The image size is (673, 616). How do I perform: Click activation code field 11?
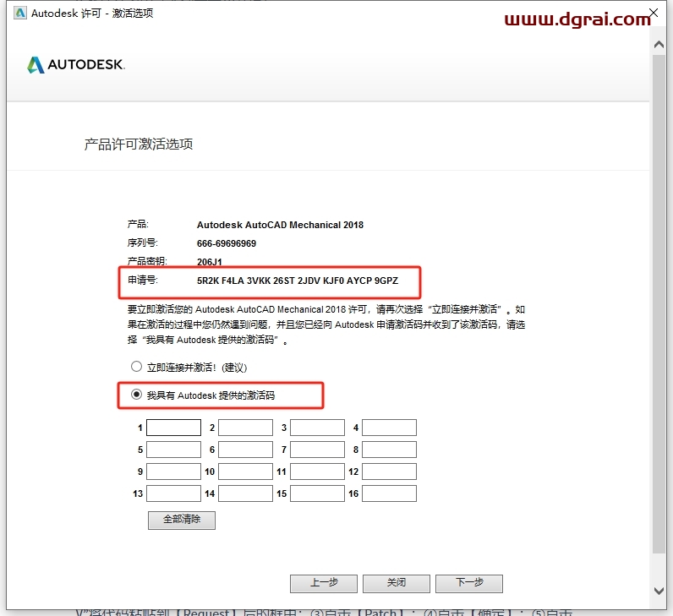pos(317,472)
